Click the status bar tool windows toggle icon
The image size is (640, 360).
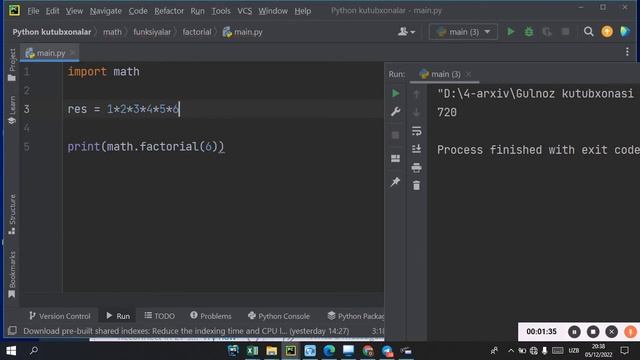(x=12, y=331)
